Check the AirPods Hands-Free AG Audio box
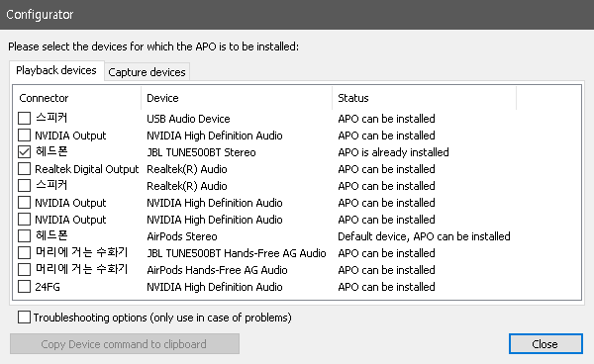The image size is (594, 364). [24, 270]
